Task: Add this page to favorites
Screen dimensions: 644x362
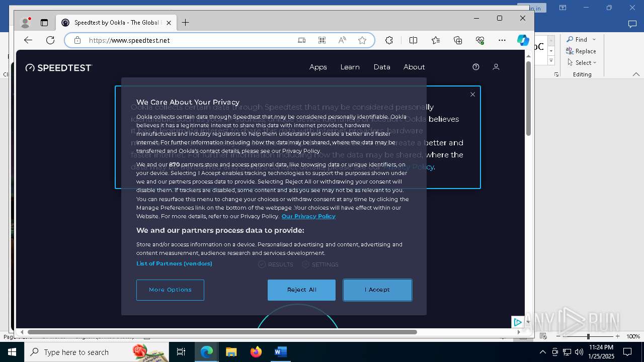Action: click(x=362, y=40)
